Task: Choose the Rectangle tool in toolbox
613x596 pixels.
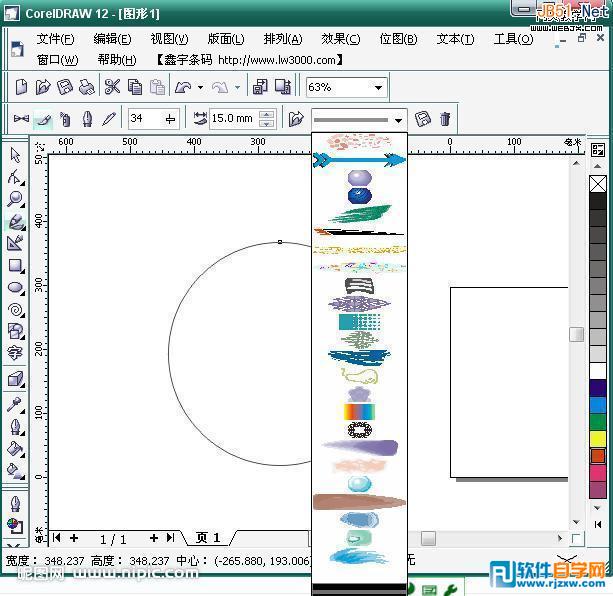Action: click(15, 266)
